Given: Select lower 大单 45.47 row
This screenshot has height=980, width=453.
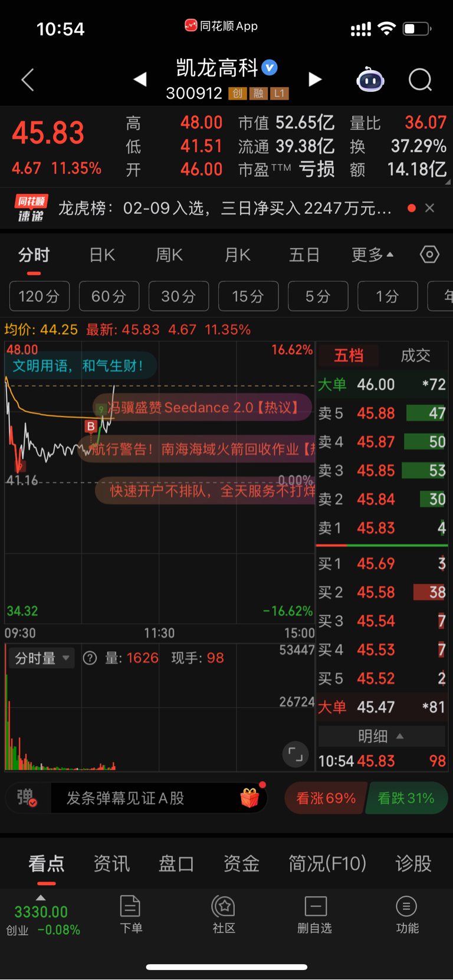Looking at the screenshot, I should (x=382, y=707).
